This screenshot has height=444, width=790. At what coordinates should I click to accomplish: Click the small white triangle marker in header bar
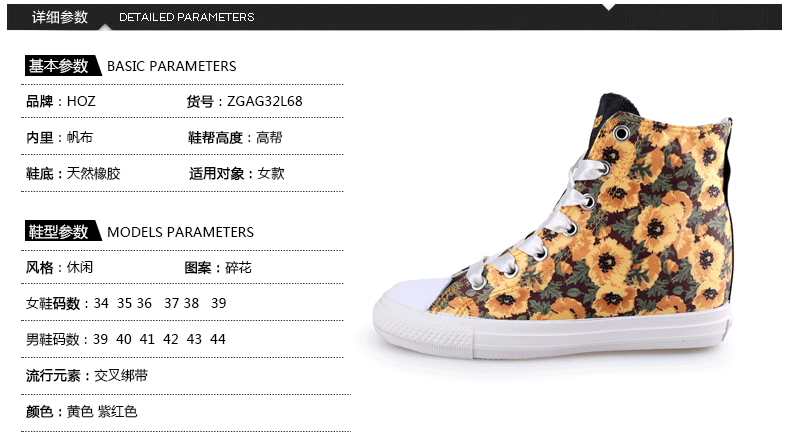[609, 7]
